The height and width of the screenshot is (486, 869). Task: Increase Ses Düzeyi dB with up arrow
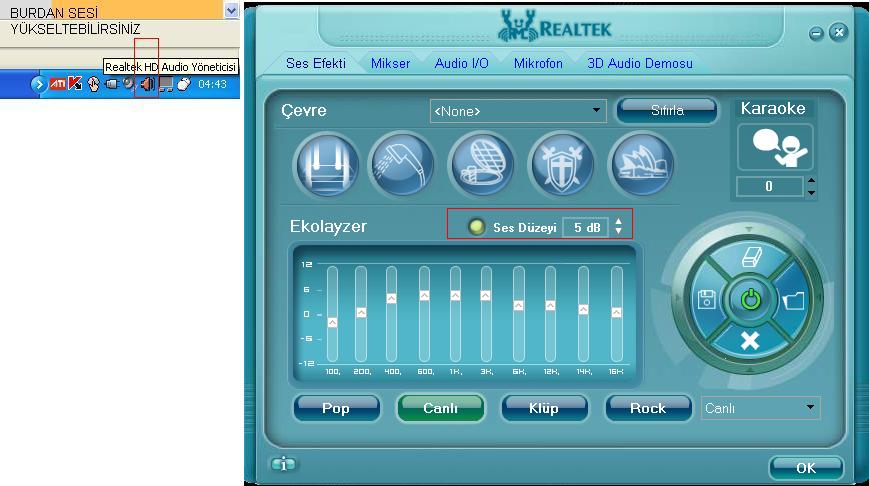coord(618,222)
